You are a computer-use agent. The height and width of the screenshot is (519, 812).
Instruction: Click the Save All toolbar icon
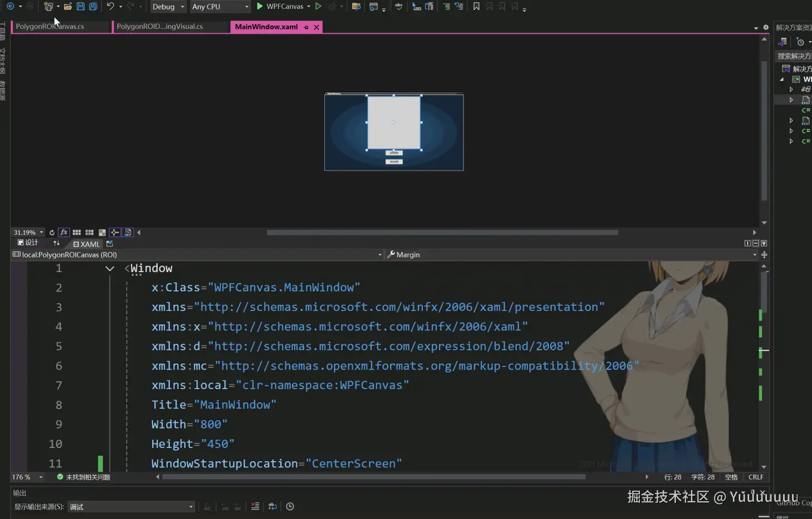point(93,7)
